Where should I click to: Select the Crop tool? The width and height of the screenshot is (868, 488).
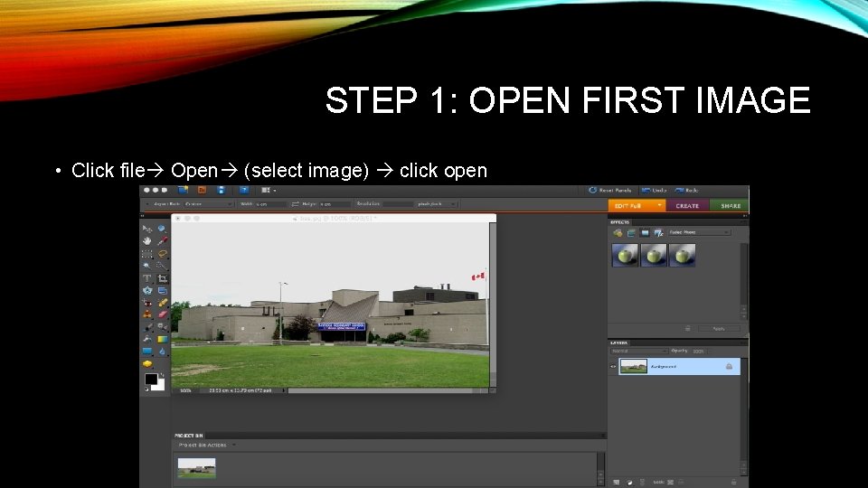point(162,278)
